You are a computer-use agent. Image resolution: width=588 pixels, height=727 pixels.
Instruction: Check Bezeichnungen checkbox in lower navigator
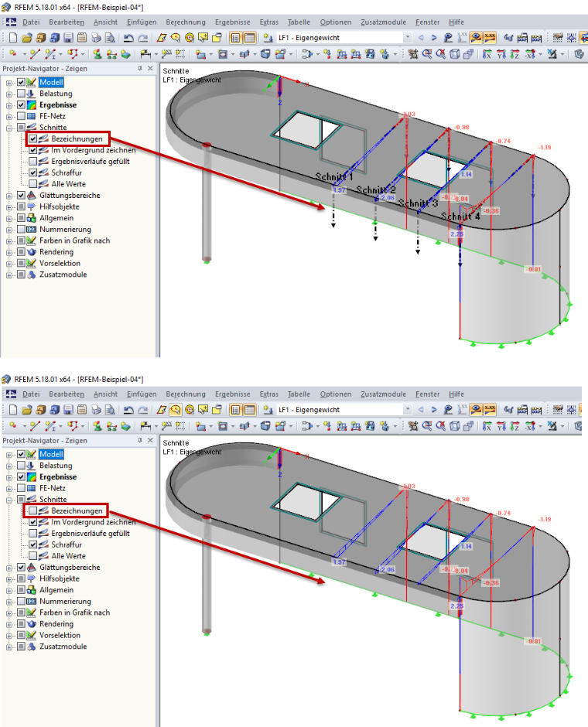tap(33, 510)
